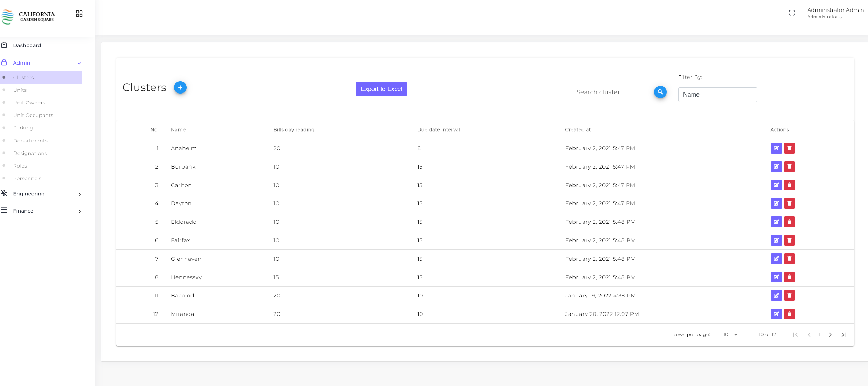Click the add cluster plus button
This screenshot has height=386, width=868.
coord(180,87)
